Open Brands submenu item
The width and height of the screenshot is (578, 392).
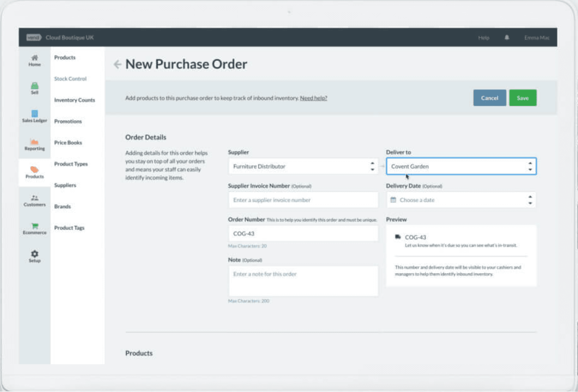pyautogui.click(x=63, y=206)
